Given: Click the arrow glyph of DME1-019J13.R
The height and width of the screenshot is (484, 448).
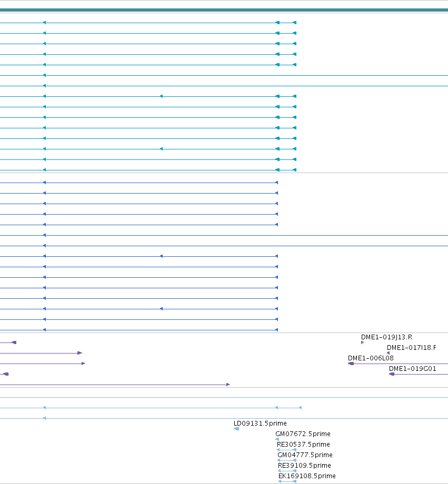Looking at the screenshot, I should (x=362, y=342).
